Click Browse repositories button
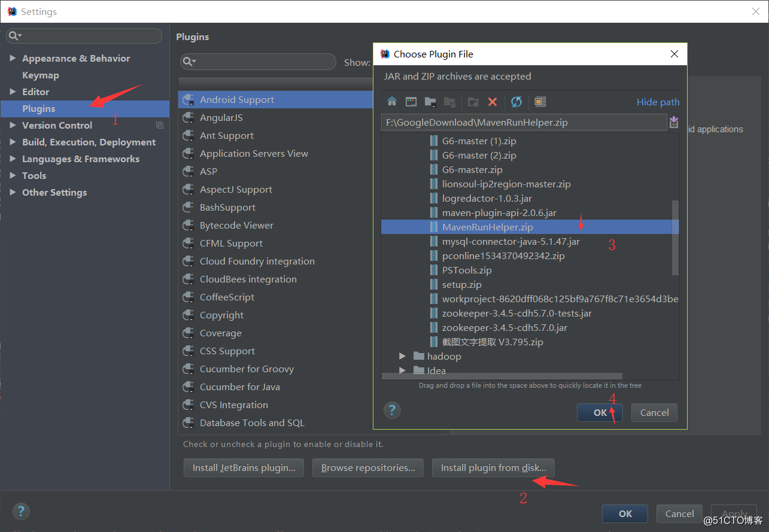 click(x=368, y=468)
